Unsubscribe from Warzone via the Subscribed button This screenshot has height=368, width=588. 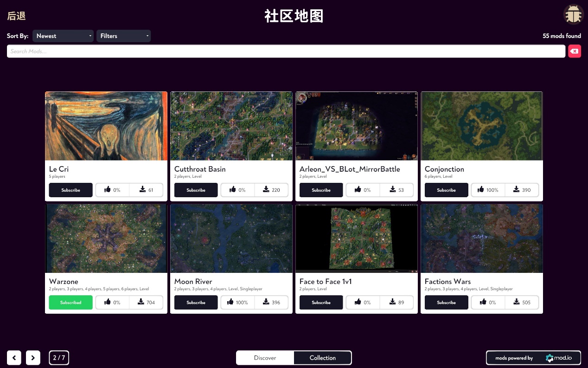(71, 302)
